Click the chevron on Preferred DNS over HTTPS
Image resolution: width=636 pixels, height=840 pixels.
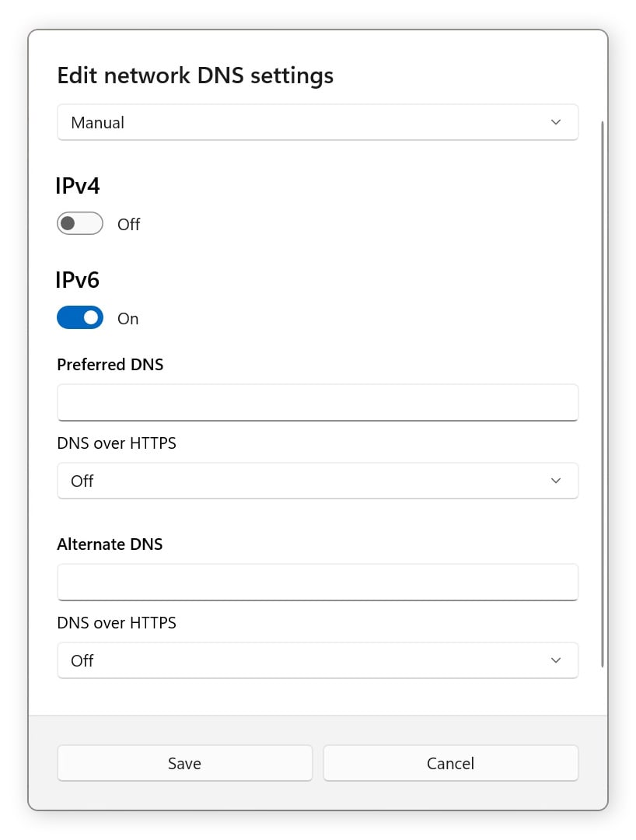click(556, 481)
